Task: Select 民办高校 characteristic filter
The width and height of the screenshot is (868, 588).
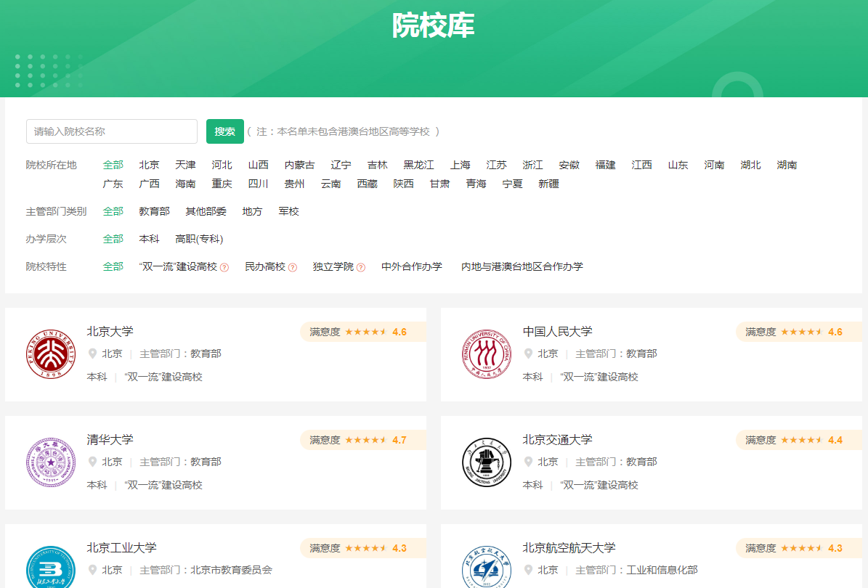Action: pyautogui.click(x=265, y=266)
